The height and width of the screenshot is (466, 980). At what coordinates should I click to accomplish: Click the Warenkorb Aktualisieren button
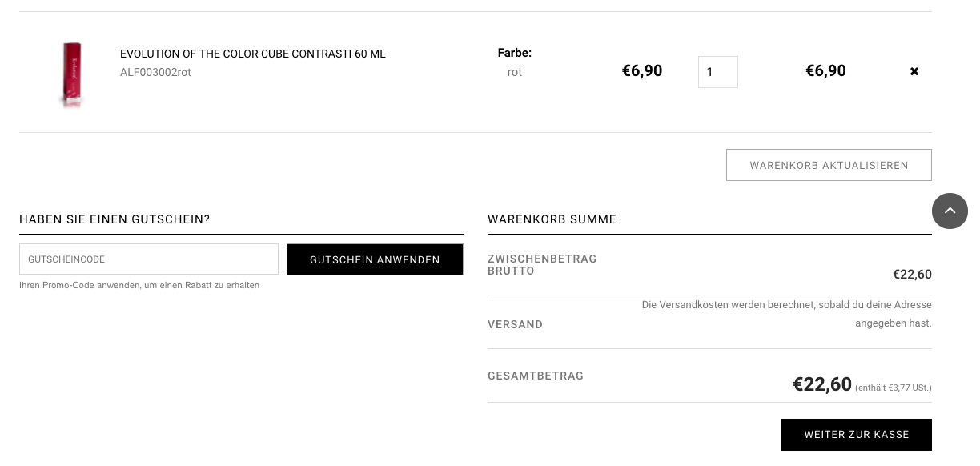pos(829,165)
